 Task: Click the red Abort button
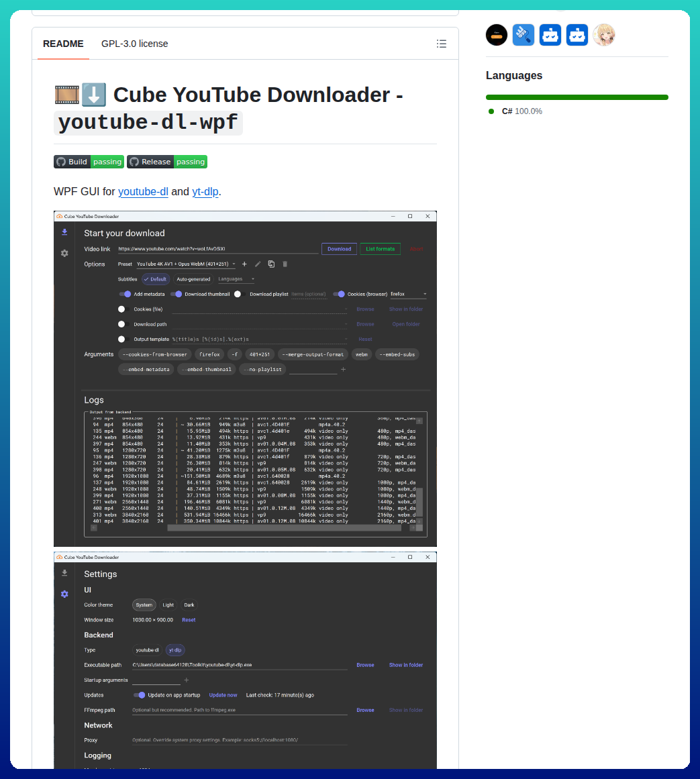click(x=416, y=249)
